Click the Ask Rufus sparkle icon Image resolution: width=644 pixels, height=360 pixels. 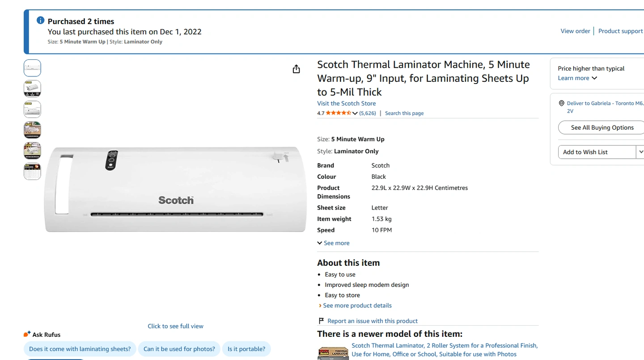click(27, 334)
